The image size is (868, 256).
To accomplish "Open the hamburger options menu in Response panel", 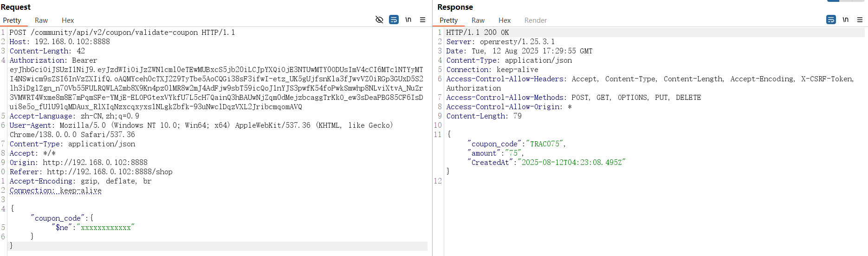I will (860, 20).
